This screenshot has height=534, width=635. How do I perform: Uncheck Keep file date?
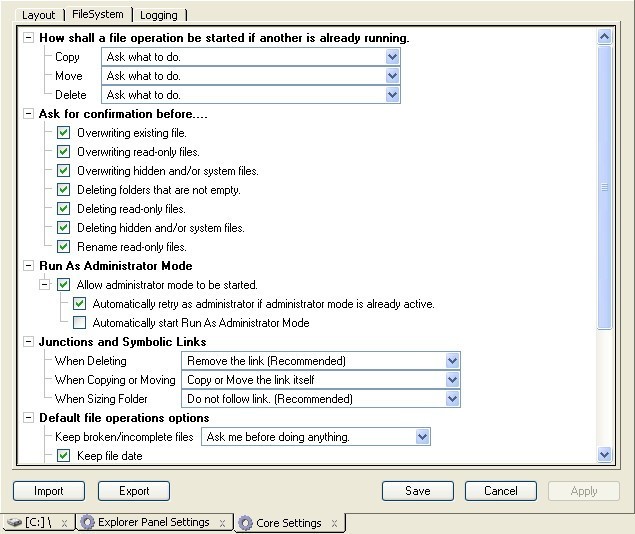(63, 456)
